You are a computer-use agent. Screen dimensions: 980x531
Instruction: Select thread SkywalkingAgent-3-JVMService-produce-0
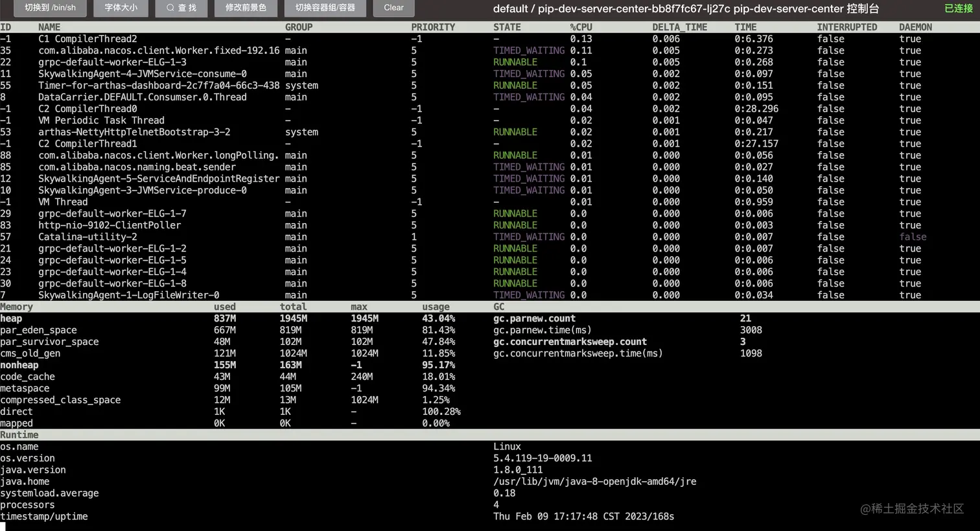143,191
